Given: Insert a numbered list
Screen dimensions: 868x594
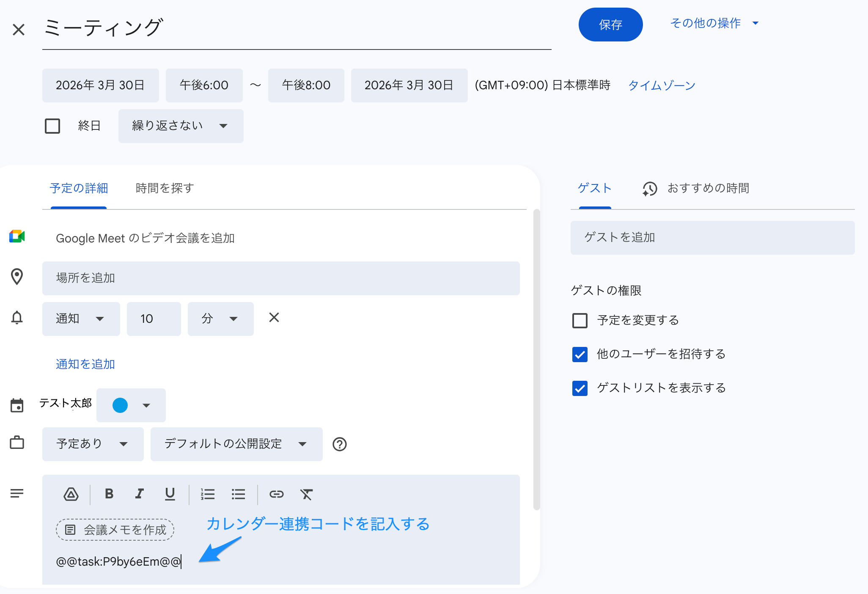Looking at the screenshot, I should click(x=208, y=494).
